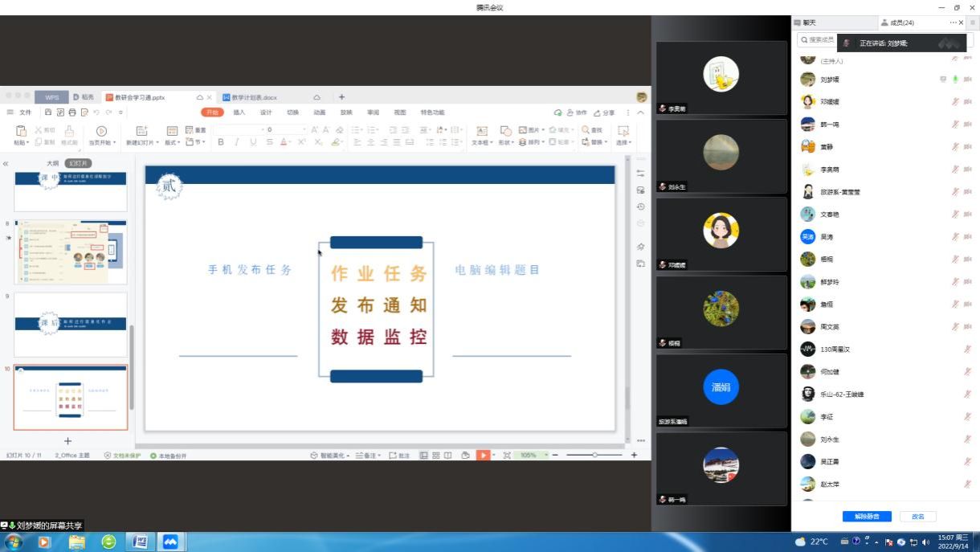The width and height of the screenshot is (980, 552).
Task: Open the 插入 ribbon tab
Action: tap(239, 112)
